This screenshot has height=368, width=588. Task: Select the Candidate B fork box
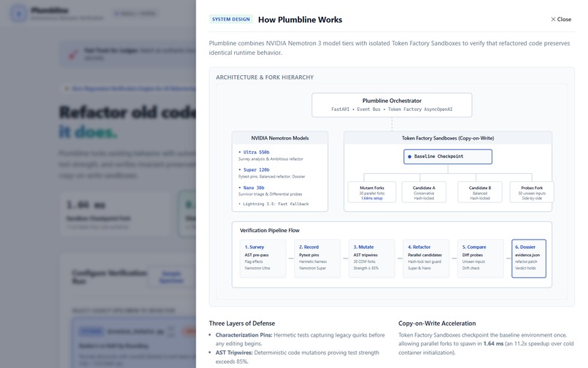(x=479, y=192)
